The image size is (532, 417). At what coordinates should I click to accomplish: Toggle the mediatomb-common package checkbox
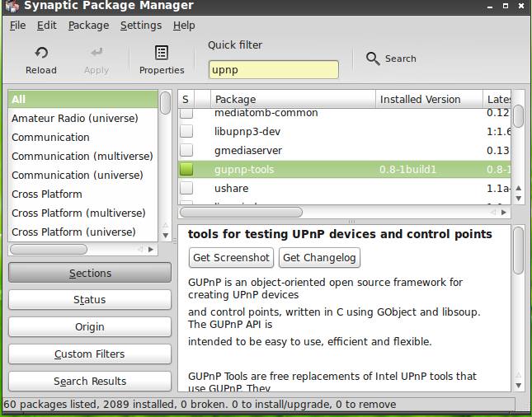(186, 113)
